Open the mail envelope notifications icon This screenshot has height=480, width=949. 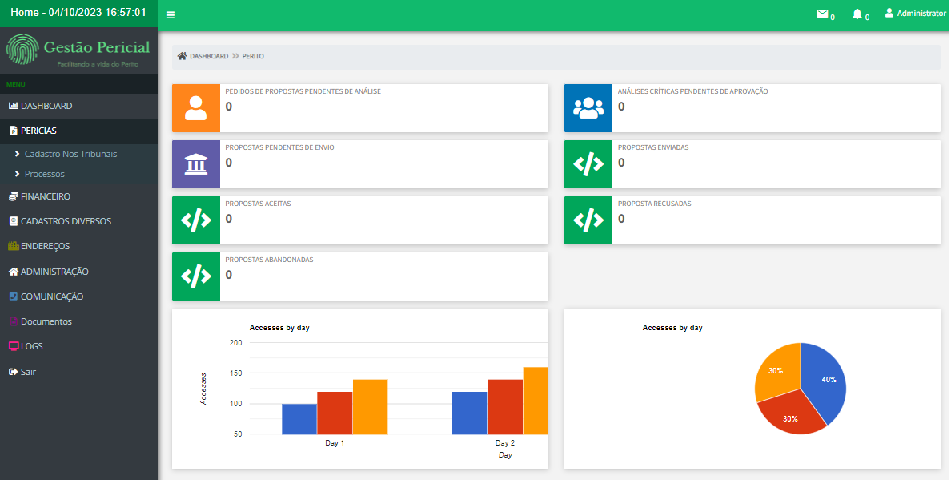click(823, 14)
